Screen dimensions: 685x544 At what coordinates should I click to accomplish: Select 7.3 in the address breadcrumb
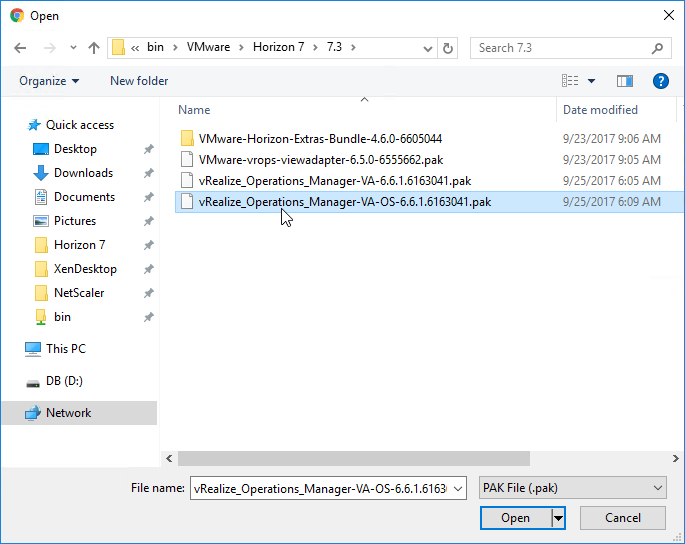(x=334, y=47)
